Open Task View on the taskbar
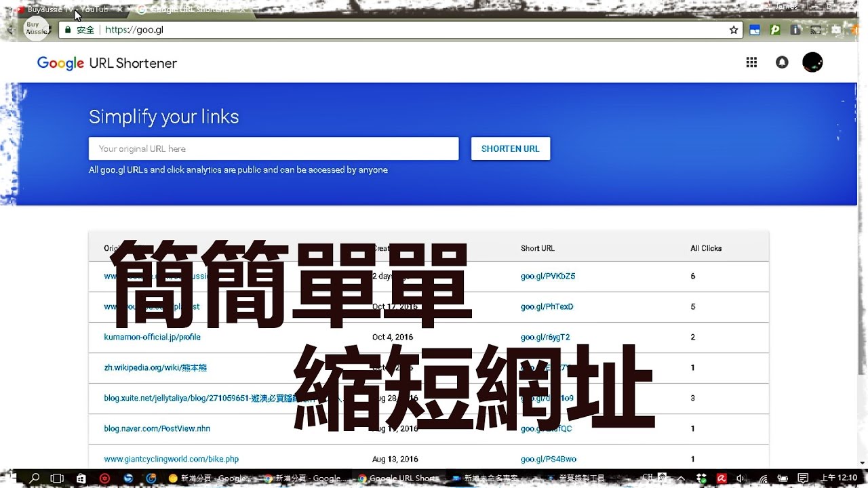868x488 pixels. 58,478
